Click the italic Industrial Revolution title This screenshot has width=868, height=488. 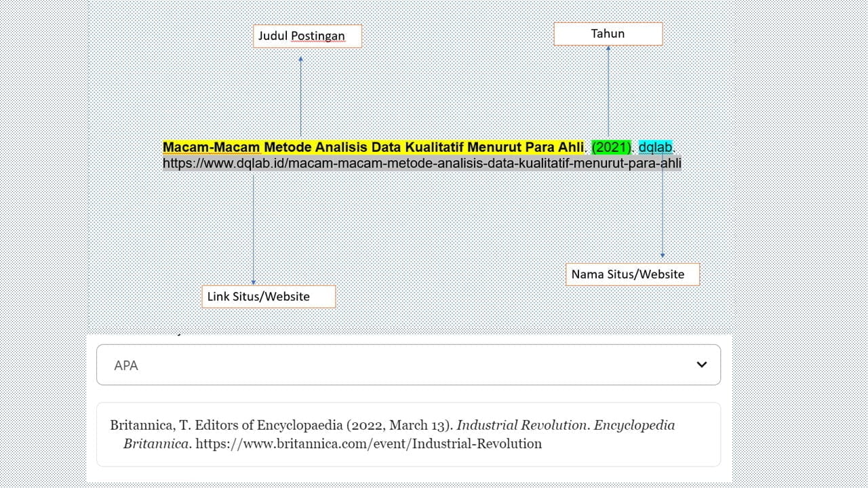[x=521, y=426]
